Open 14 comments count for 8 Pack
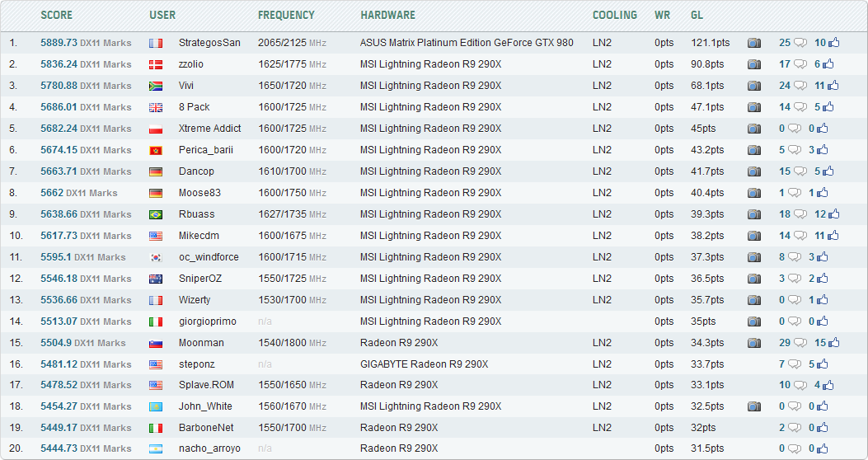The height and width of the screenshot is (460, 868). tap(785, 107)
